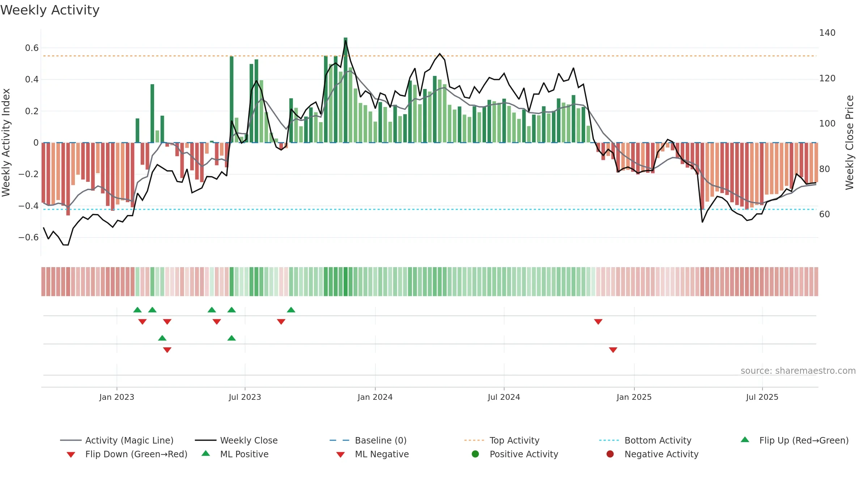Toggle the Activity (Magic Line) legend entry
Viewport: 868px width, 488px height.
[x=117, y=440]
